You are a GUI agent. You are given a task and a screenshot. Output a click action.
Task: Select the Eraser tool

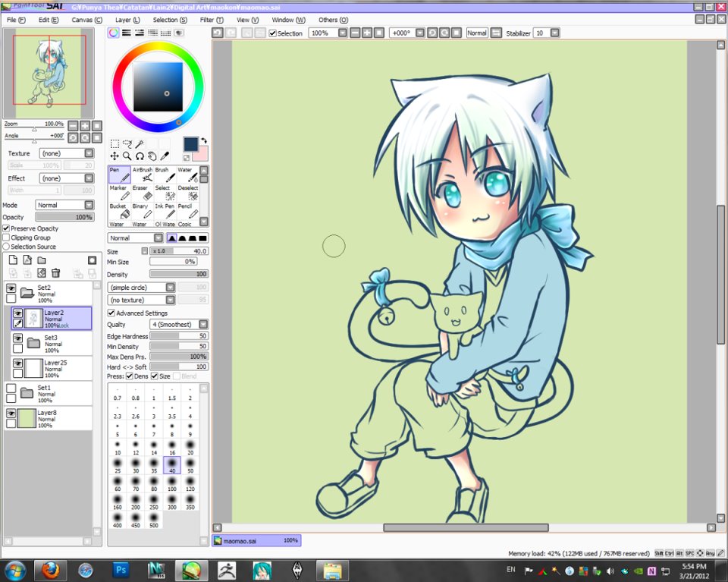[143, 193]
